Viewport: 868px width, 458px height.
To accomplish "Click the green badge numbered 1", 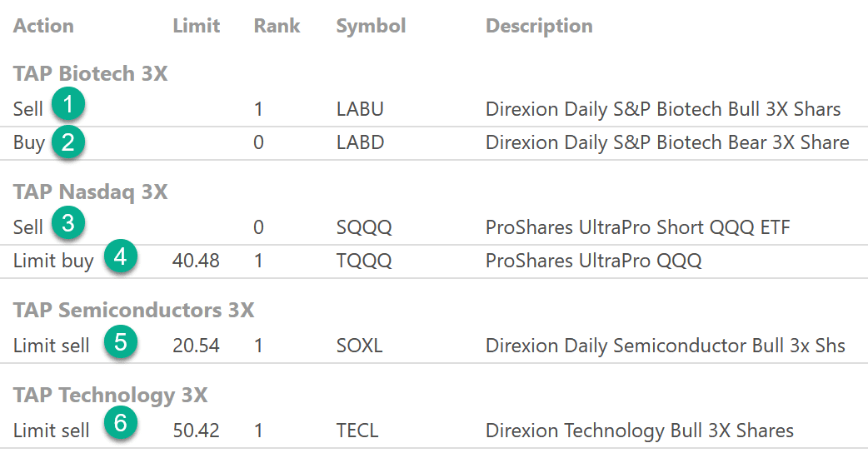I will pos(68,105).
